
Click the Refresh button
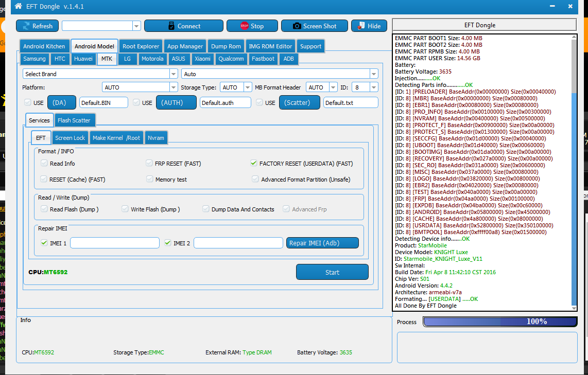pyautogui.click(x=37, y=26)
